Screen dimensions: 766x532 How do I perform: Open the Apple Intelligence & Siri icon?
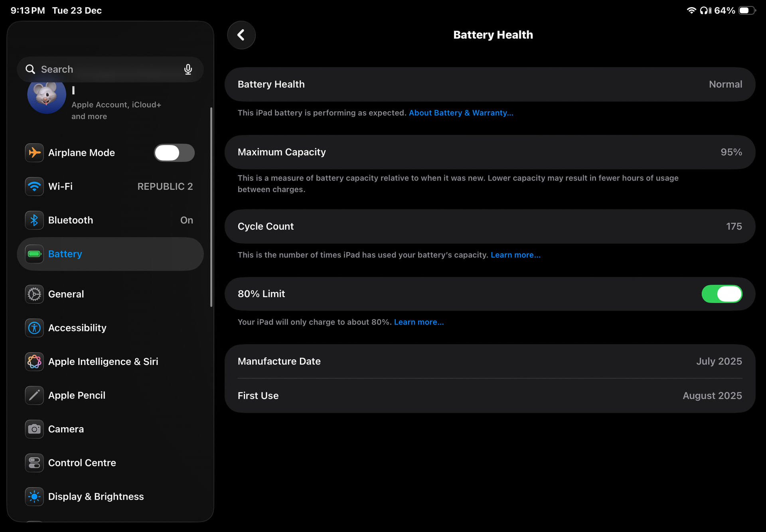point(34,362)
